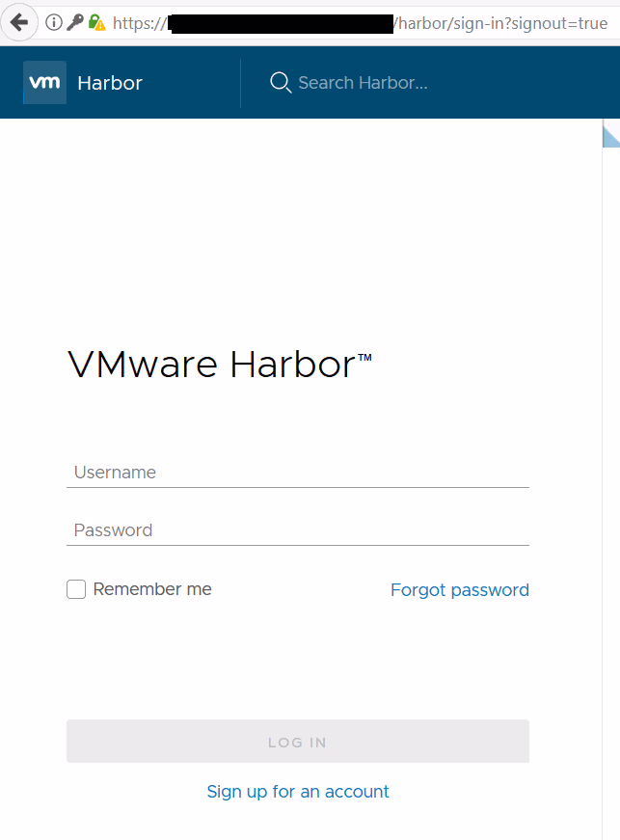The height and width of the screenshot is (840, 620).
Task: Click the search magnifier icon
Action: pyautogui.click(x=281, y=83)
